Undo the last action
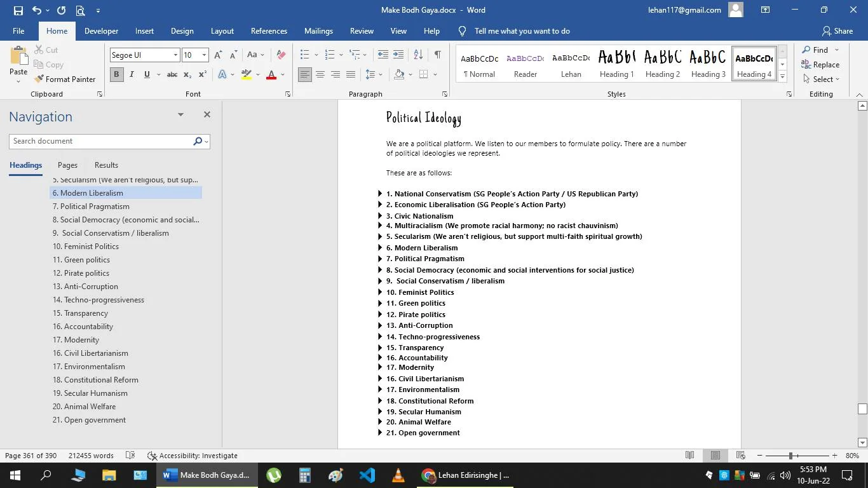Viewport: 868px width, 488px height. [37, 10]
